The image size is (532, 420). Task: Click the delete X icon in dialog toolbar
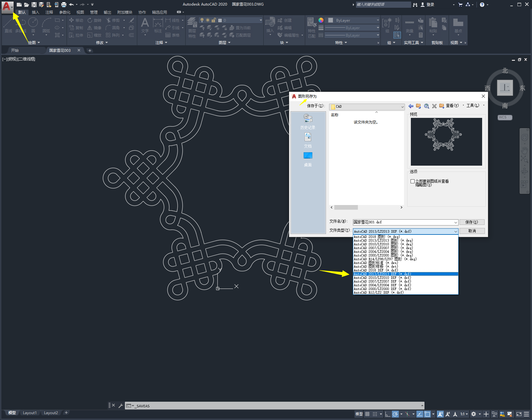coord(434,106)
